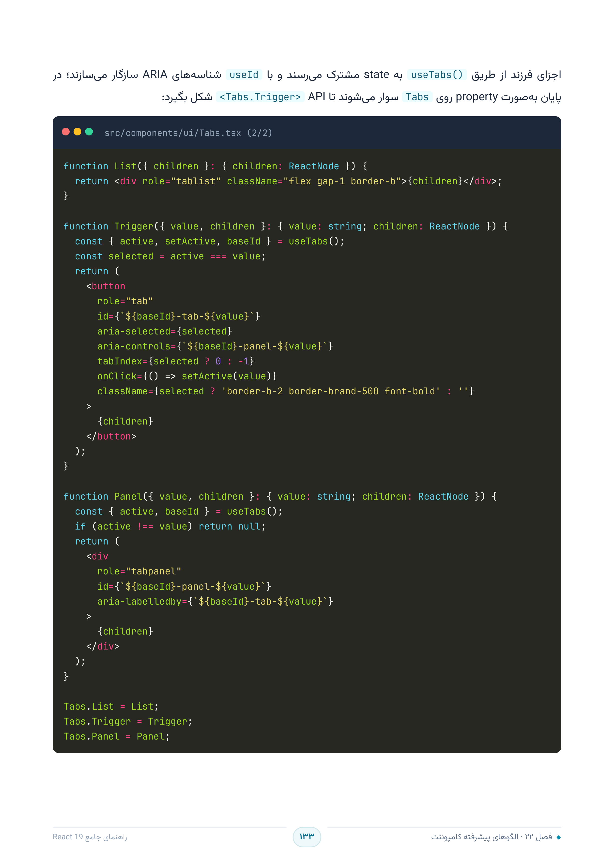
Task: Click the file path src/components/ui/Tabs.tsx (2/2)
Action: click(188, 133)
